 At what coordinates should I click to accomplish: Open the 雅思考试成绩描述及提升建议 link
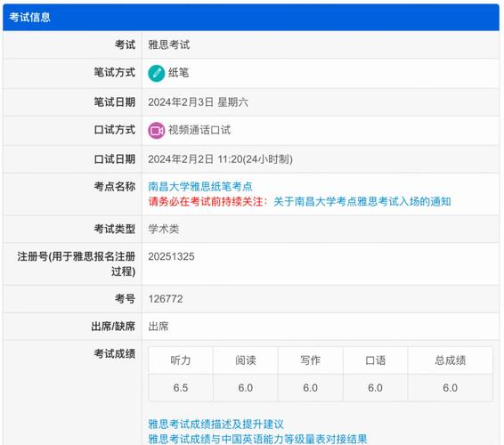pyautogui.click(x=216, y=425)
